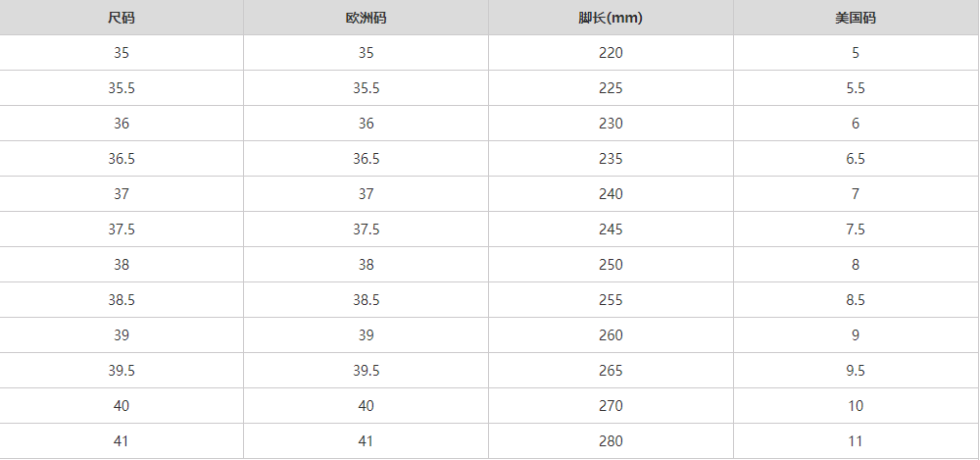Click 40 in the 欧洲码 column
980x460 pixels.
point(366,406)
